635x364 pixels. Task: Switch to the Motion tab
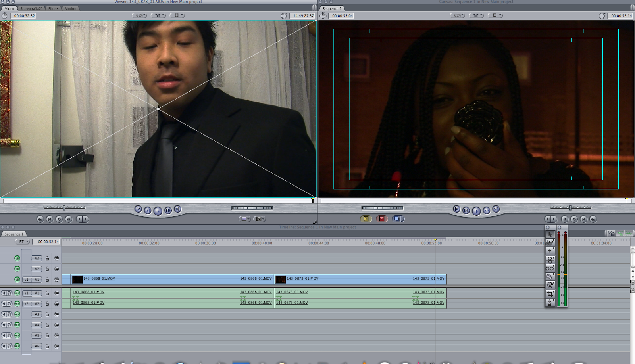[70, 8]
